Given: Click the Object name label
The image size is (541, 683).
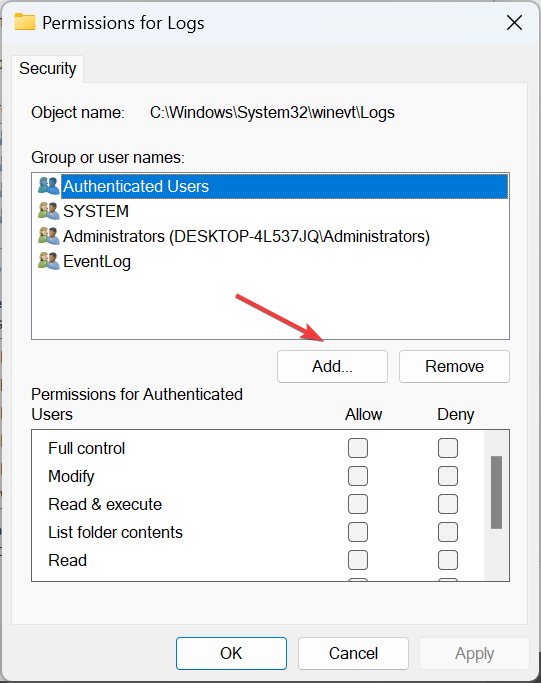Looking at the screenshot, I should 78,113.
